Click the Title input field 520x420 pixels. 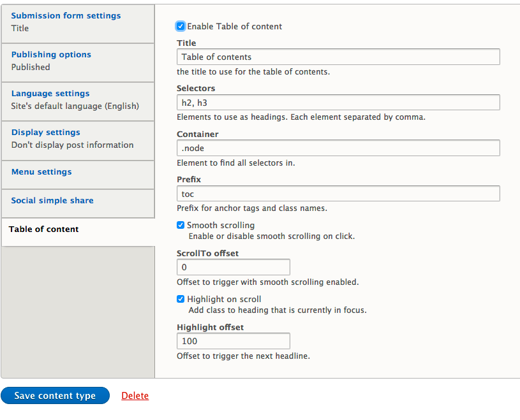pyautogui.click(x=338, y=57)
